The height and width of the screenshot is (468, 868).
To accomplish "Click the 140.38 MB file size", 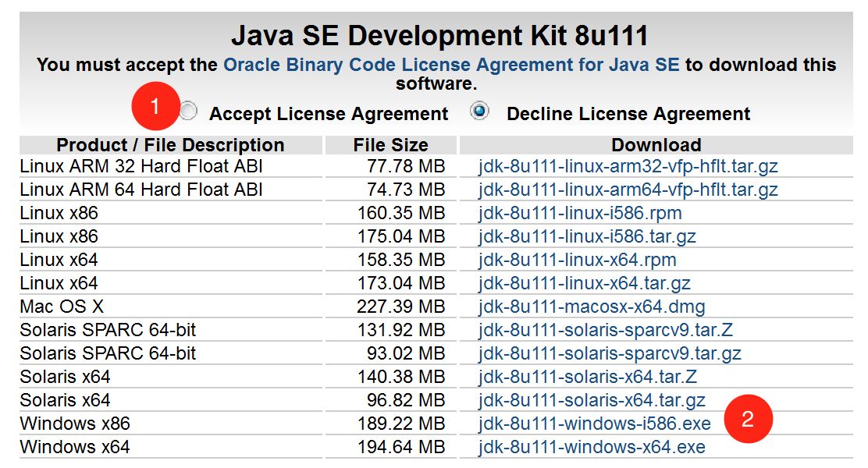I will pos(401,377).
